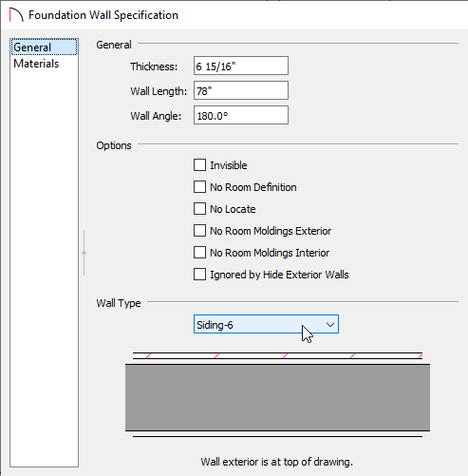Click the Wall Angle input field

[241, 115]
